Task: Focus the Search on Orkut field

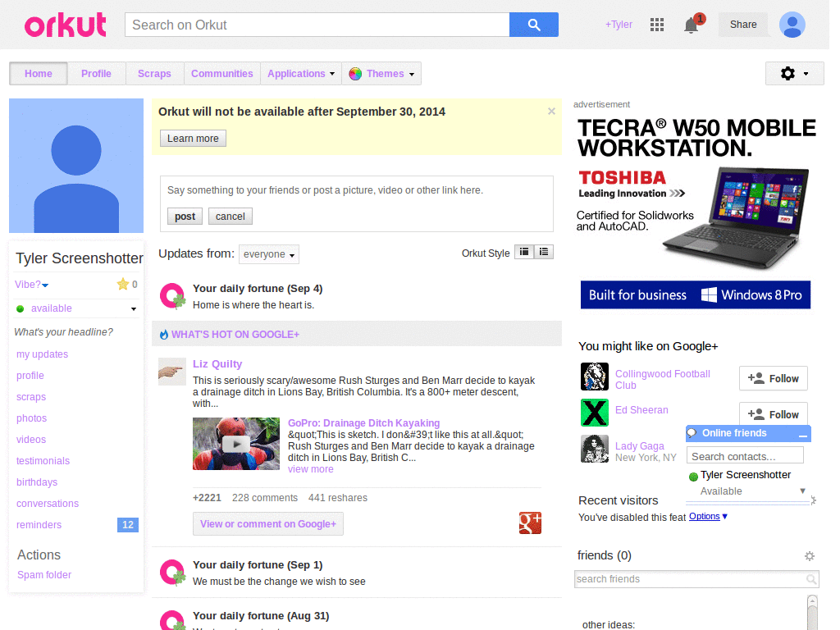Action: pyautogui.click(x=317, y=25)
